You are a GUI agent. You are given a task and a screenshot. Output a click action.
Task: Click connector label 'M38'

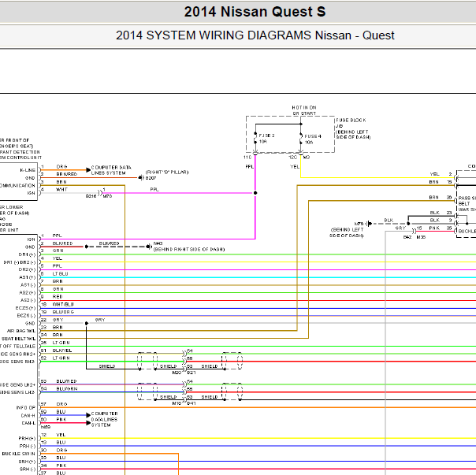(x=421, y=237)
